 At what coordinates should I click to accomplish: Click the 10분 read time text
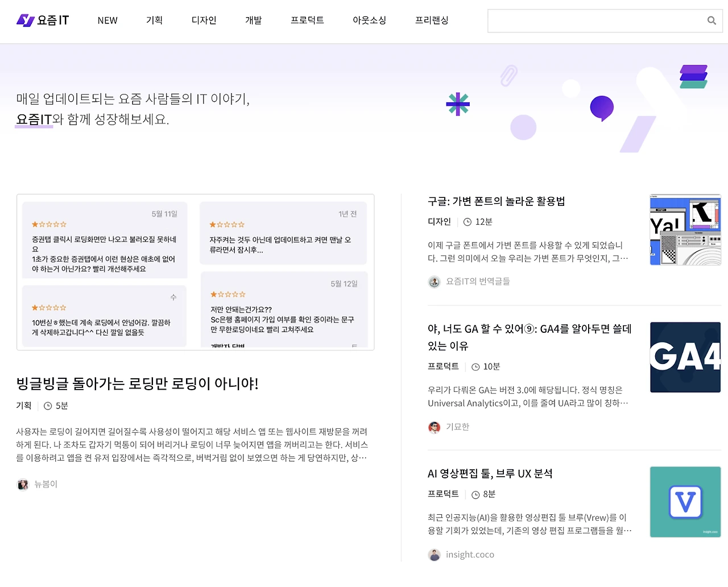(x=492, y=367)
